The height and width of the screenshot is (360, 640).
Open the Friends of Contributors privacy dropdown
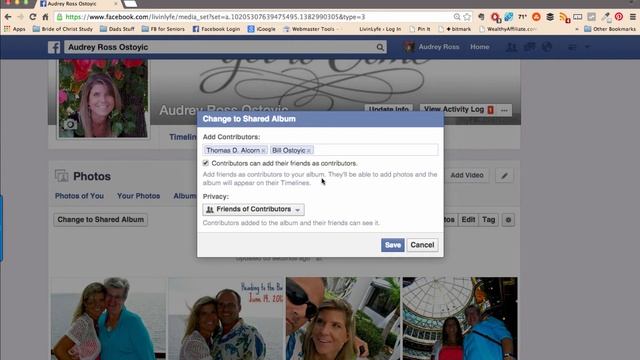tap(253, 209)
